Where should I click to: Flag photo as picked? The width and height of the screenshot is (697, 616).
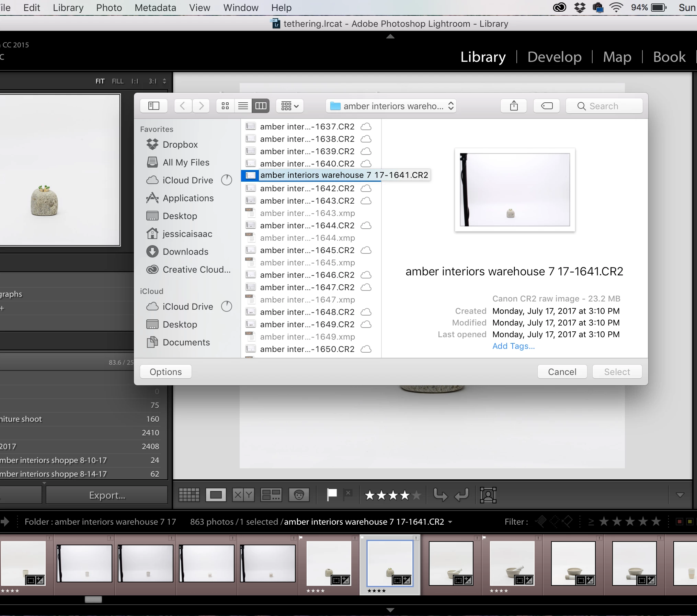pyautogui.click(x=332, y=495)
